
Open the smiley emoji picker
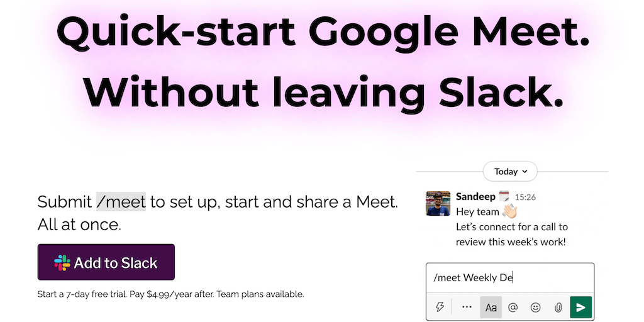[535, 307]
